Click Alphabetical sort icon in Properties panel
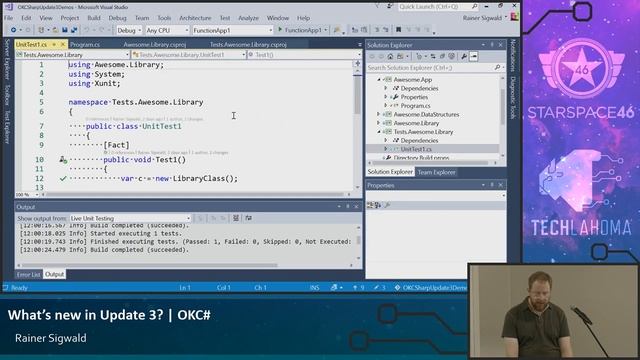This screenshot has width=640, height=360. click(378, 205)
